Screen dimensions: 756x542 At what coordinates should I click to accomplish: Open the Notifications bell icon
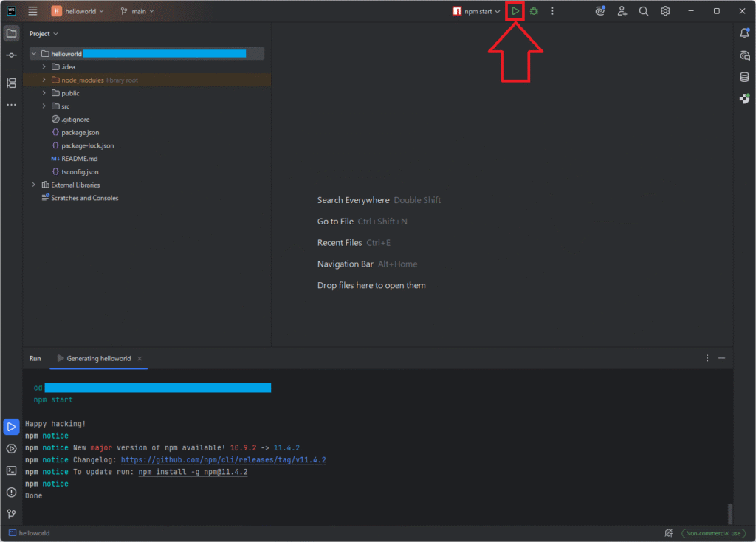tap(744, 33)
